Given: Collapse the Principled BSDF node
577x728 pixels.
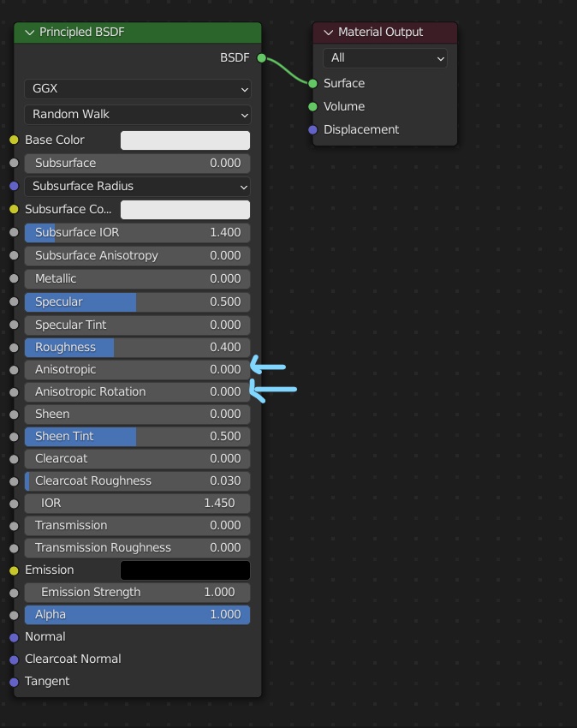Looking at the screenshot, I should click(x=30, y=33).
